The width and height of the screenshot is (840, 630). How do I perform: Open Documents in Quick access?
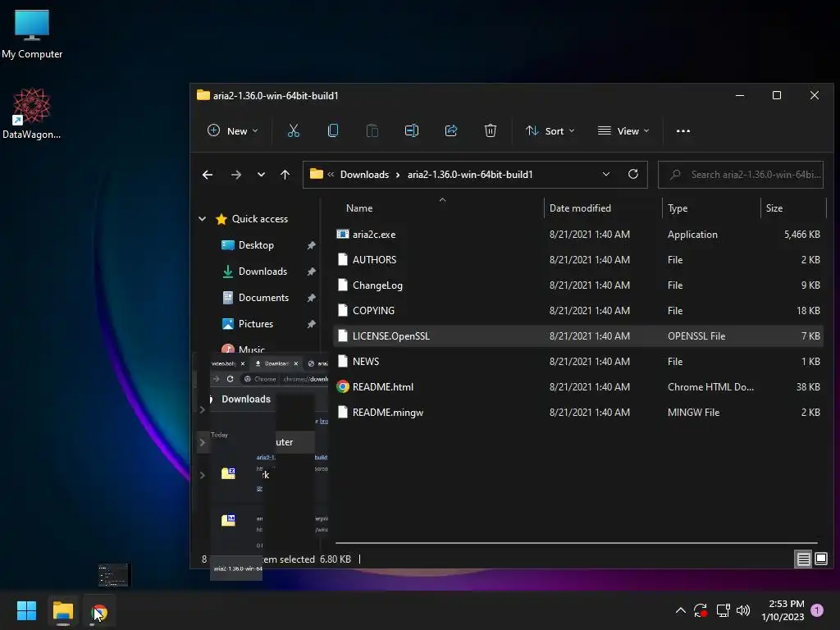263,297
